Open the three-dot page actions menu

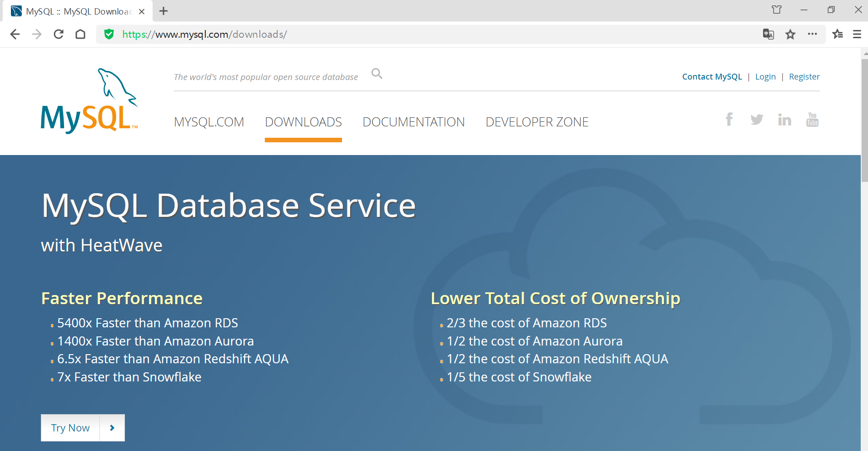(x=813, y=34)
